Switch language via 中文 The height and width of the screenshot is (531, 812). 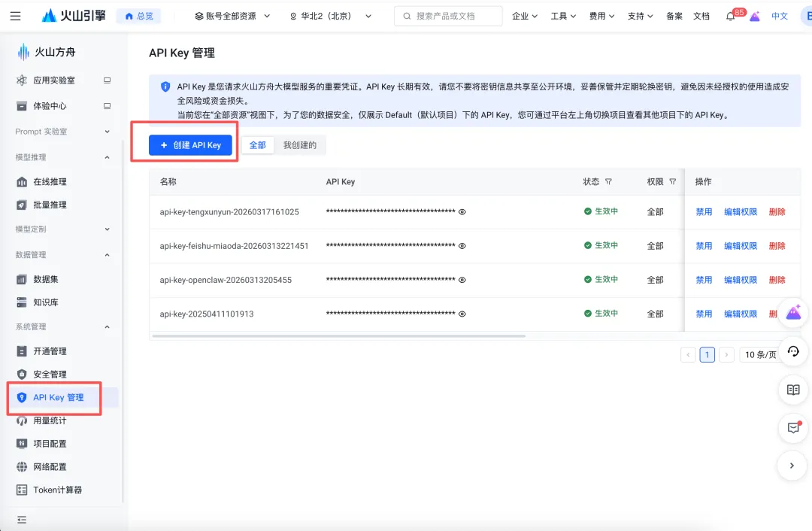[780, 16]
